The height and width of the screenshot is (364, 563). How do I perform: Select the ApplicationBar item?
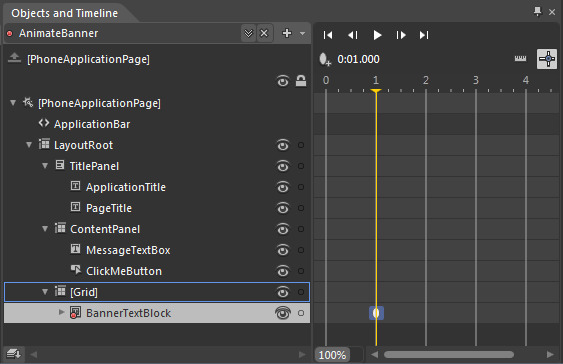(x=92, y=124)
